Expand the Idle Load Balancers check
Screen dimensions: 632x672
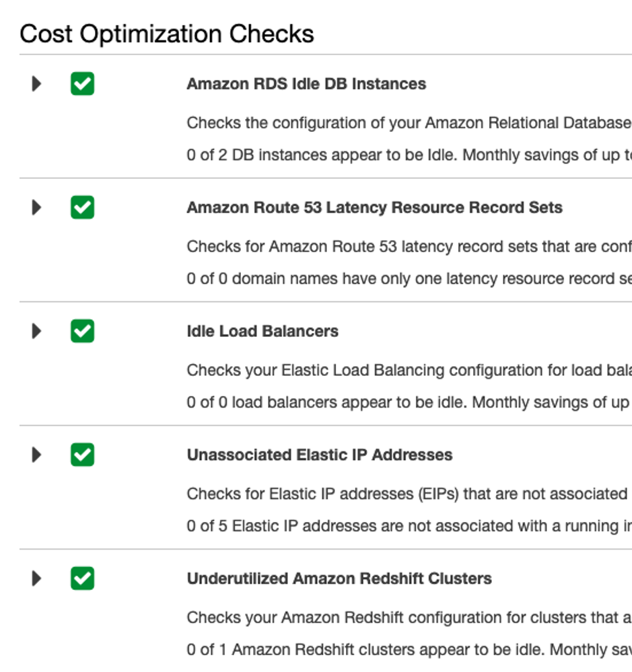click(36, 331)
